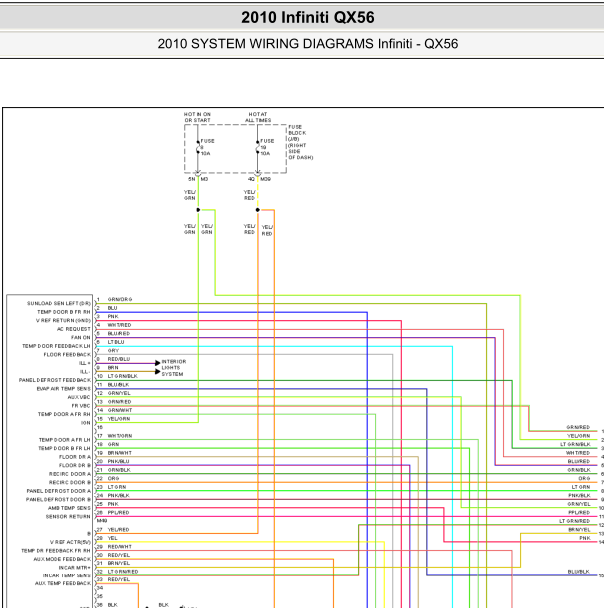Click the 'WHT/RED' label on the right connector
The height and width of the screenshot is (608, 604).
point(578,453)
